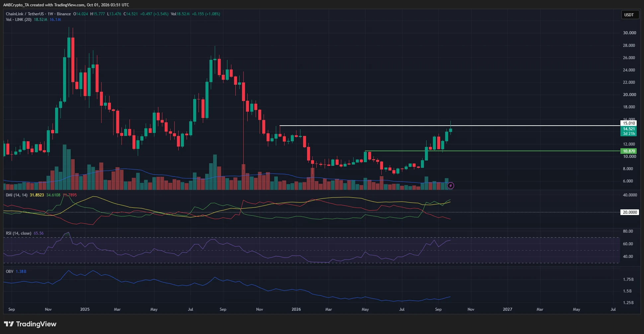Image resolution: width=644 pixels, height=334 pixels.
Task: Click the TradingView logo
Action: coord(30,324)
